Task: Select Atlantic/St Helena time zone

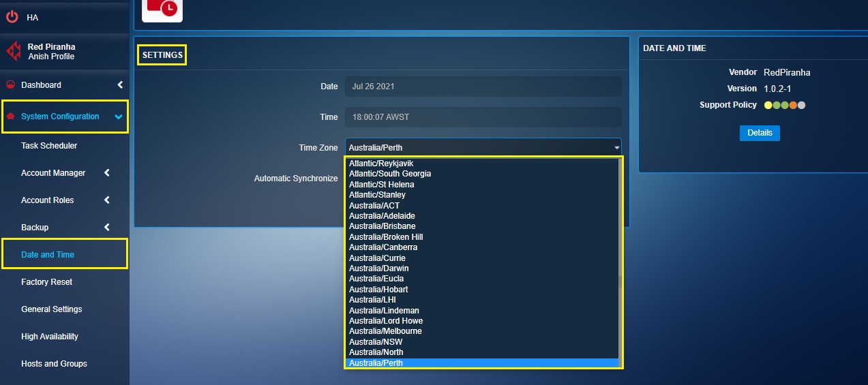Action: point(481,185)
